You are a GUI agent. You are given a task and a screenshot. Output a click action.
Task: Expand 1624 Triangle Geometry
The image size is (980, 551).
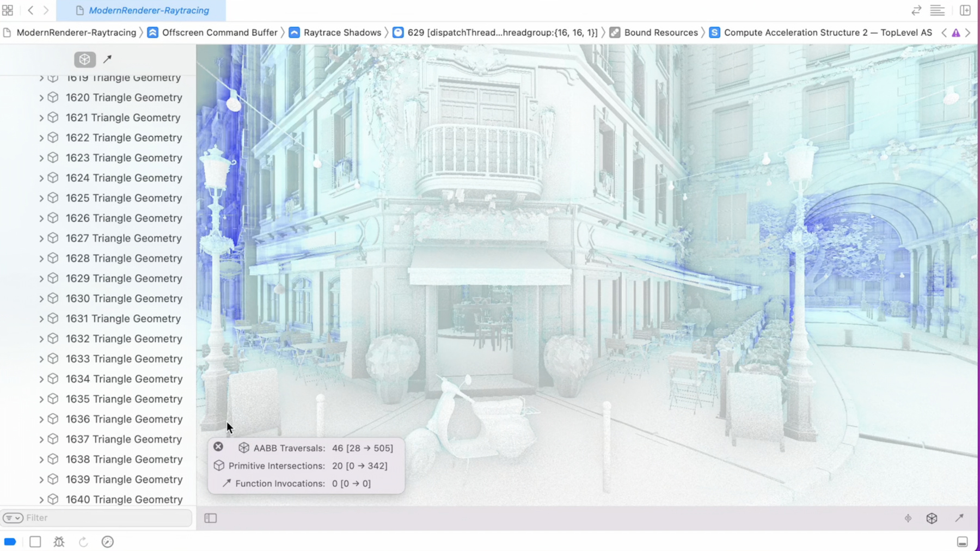pyautogui.click(x=41, y=179)
